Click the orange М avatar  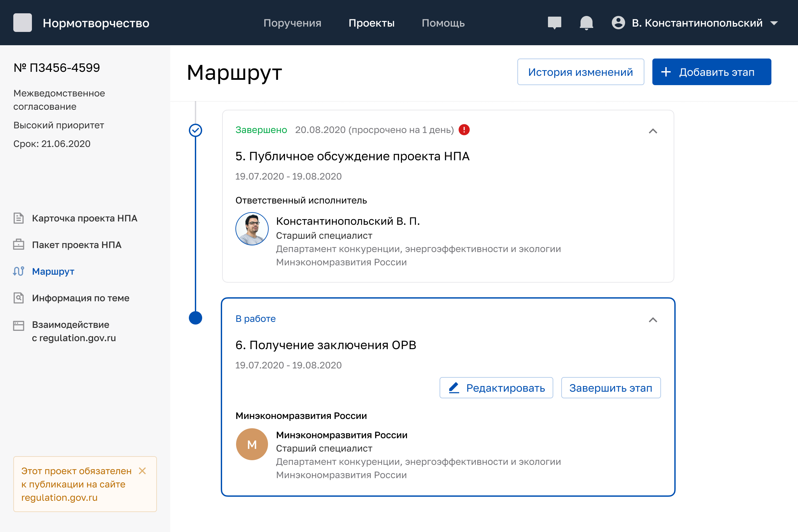tap(252, 444)
